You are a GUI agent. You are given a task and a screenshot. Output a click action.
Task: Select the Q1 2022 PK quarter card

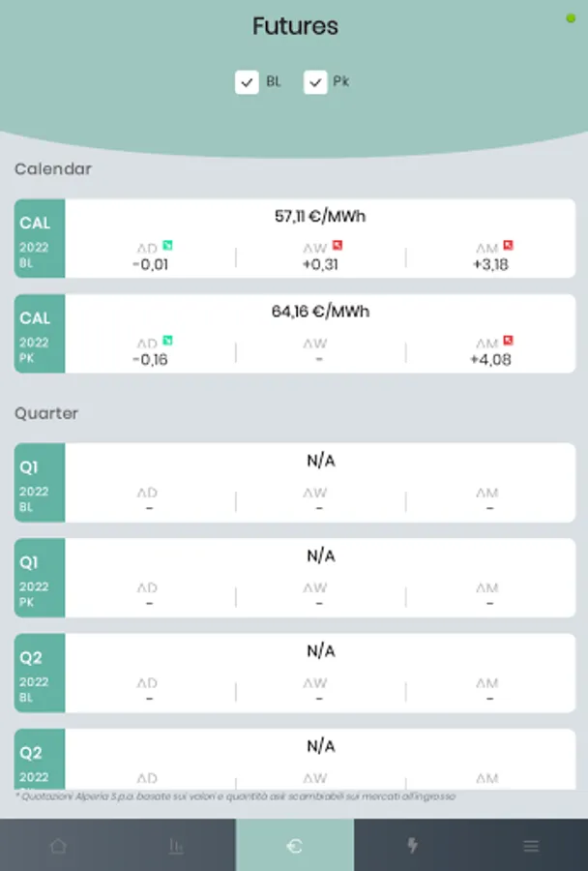(40, 578)
